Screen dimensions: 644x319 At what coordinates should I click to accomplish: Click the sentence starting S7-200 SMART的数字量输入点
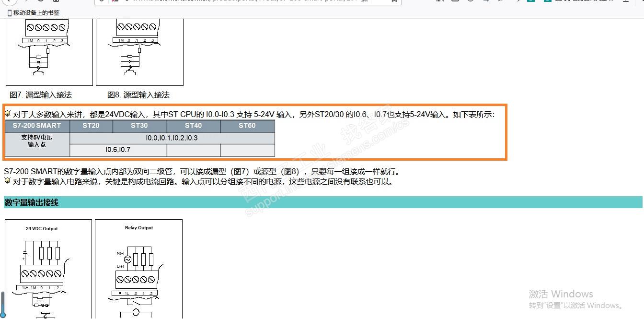pyautogui.click(x=202, y=172)
